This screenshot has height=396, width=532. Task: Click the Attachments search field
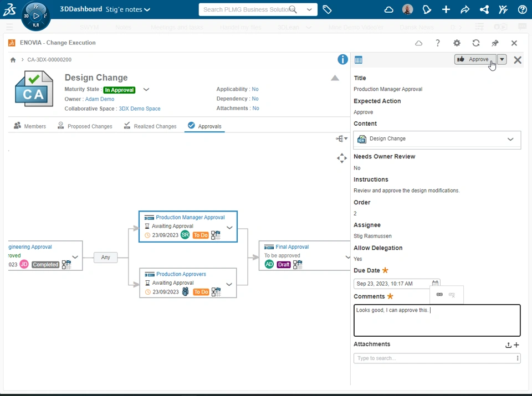point(437,358)
